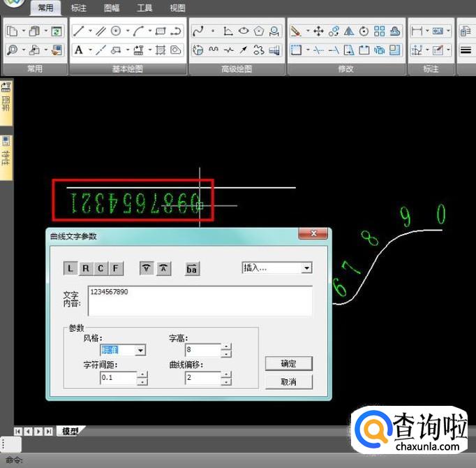Image resolution: width=476 pixels, height=468 pixels.
Task: Select the Centerline tool
Action: pyautogui.click(x=101, y=50)
